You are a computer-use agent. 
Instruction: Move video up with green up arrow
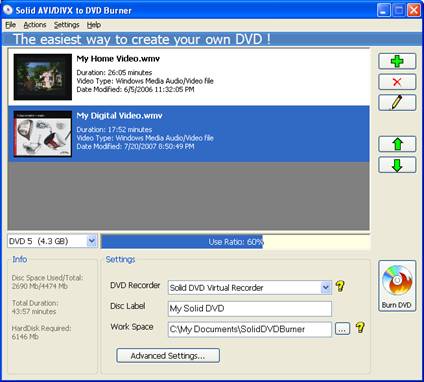397,144
